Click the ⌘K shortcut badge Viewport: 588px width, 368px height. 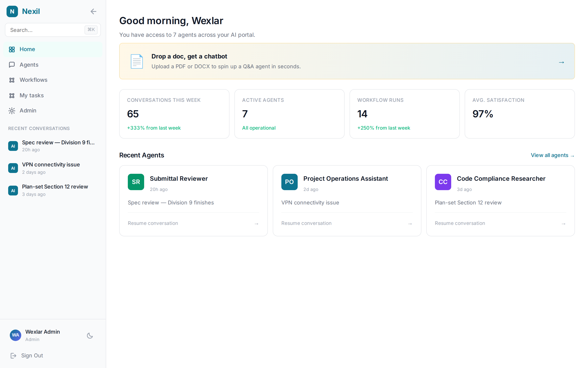pyautogui.click(x=91, y=30)
